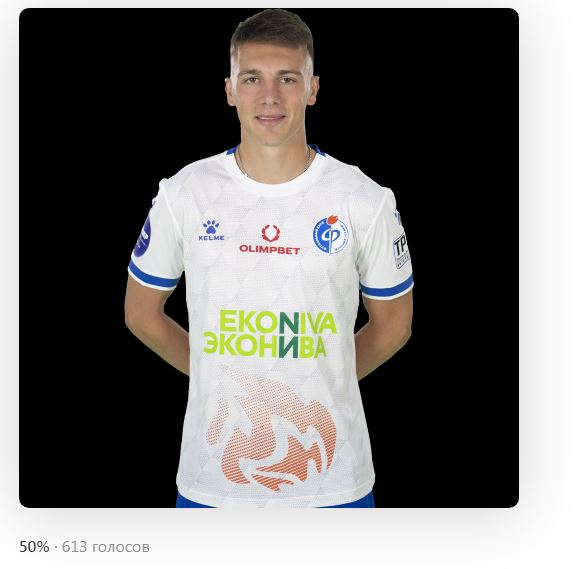Click the player's short brown hair

point(272,35)
